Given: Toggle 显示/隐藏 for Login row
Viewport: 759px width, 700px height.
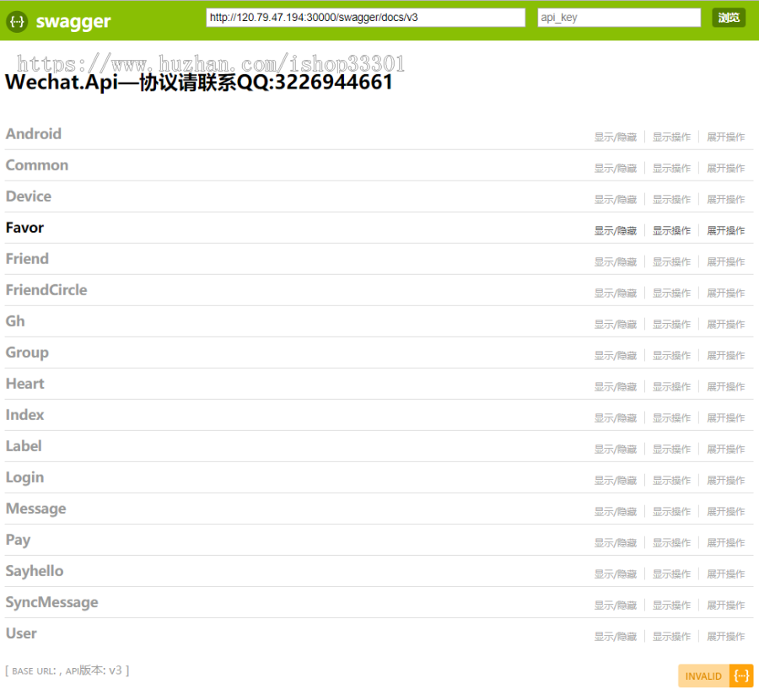Looking at the screenshot, I should click(616, 480).
